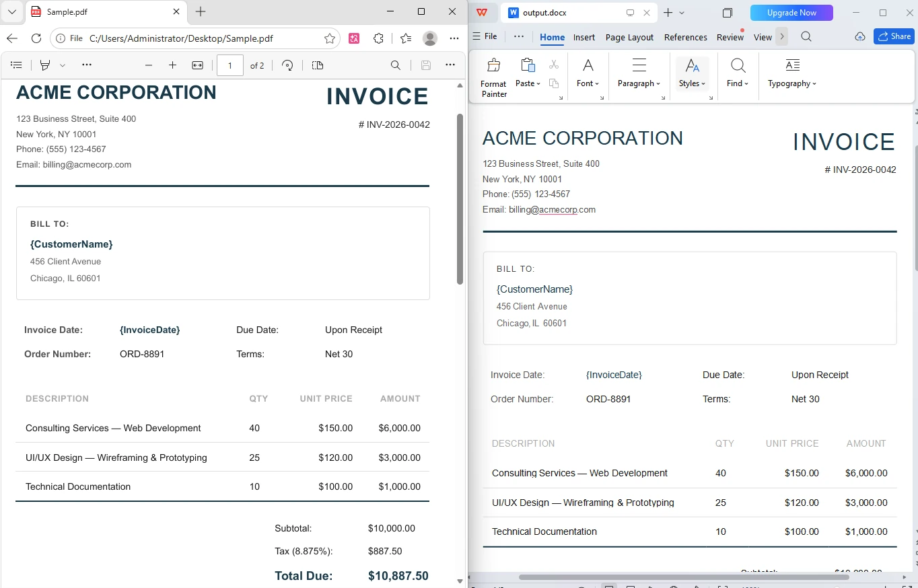
Task: Open the highlight tool dropdown arrow
Action: (63, 65)
